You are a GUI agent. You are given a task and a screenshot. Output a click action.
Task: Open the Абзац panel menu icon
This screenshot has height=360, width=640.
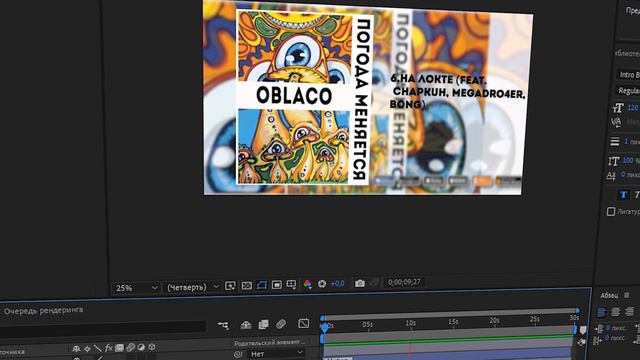tap(627, 295)
